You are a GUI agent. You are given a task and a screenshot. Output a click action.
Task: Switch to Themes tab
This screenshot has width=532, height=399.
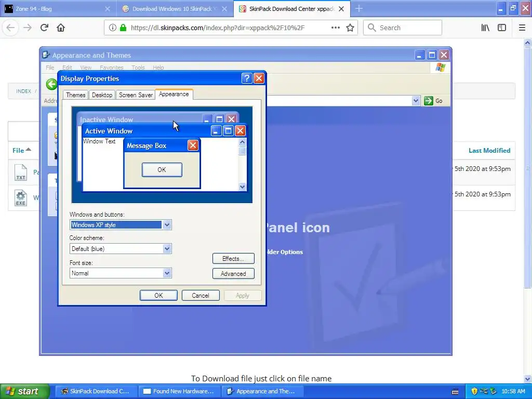click(76, 95)
